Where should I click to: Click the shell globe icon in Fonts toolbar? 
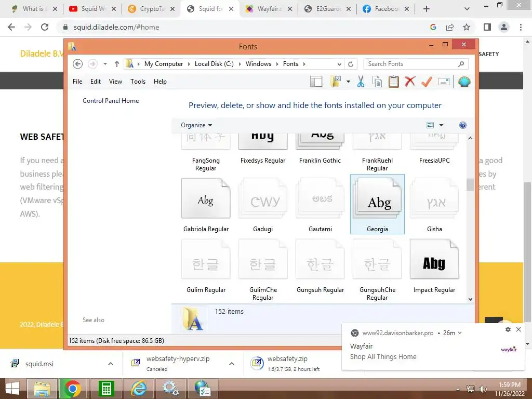coord(464,82)
